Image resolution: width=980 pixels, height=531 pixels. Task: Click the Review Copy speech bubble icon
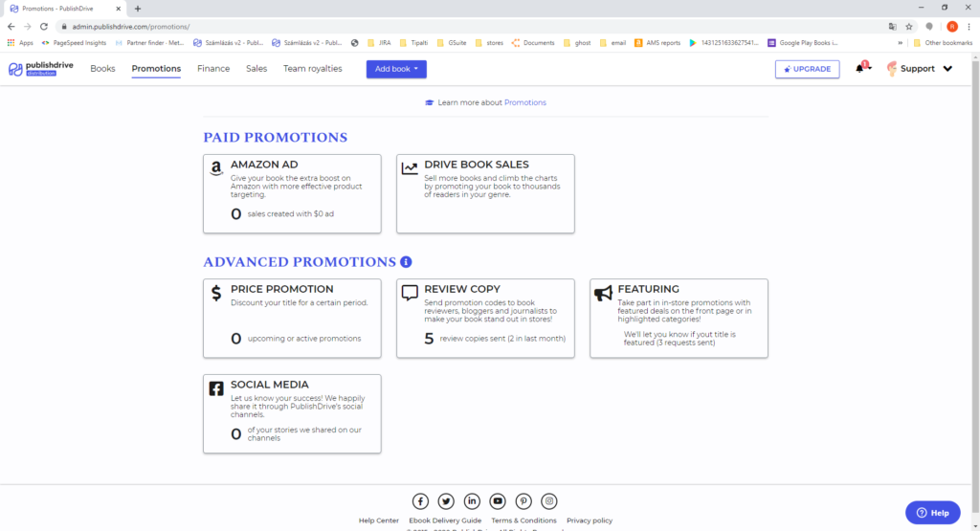click(410, 293)
